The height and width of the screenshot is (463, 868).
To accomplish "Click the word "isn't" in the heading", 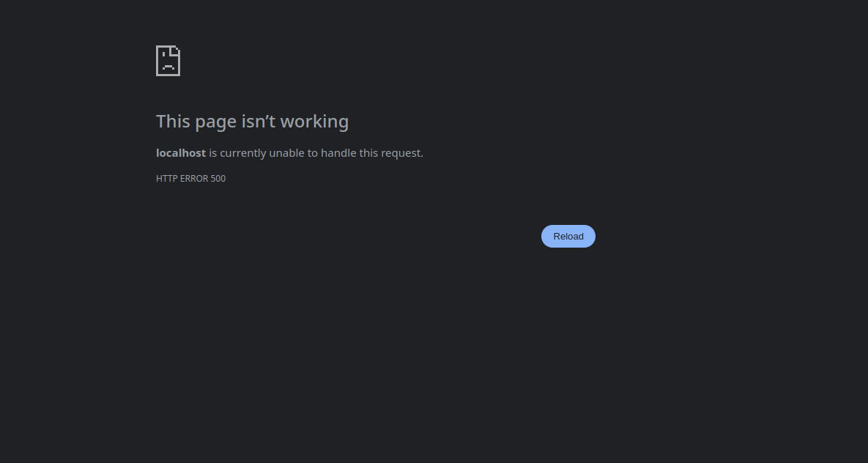I will [259, 122].
